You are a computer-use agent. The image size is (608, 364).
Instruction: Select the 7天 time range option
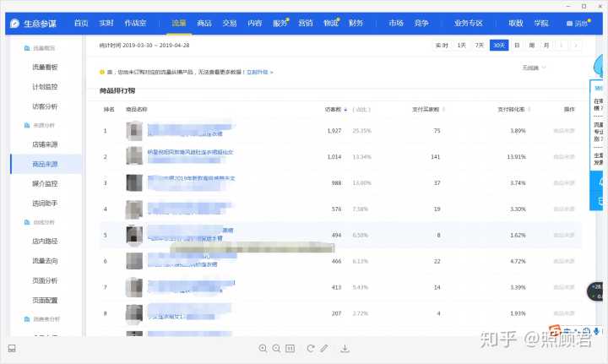[x=480, y=45]
